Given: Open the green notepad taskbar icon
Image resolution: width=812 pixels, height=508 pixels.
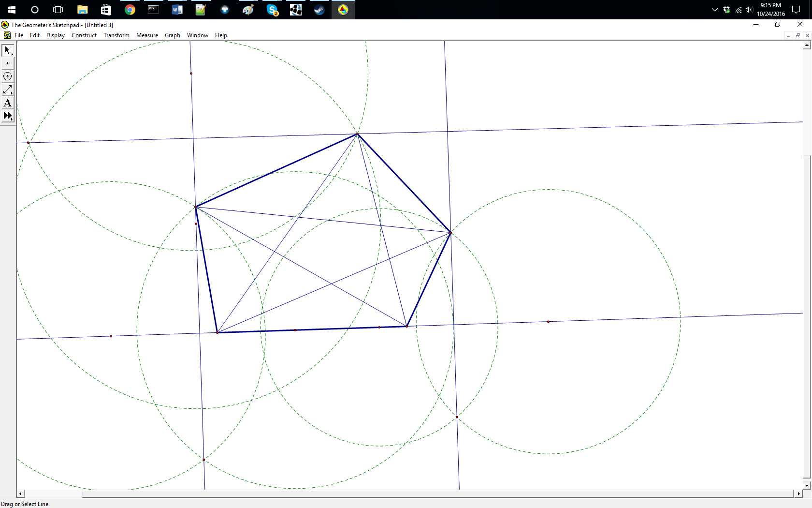Looking at the screenshot, I should click(x=201, y=10).
